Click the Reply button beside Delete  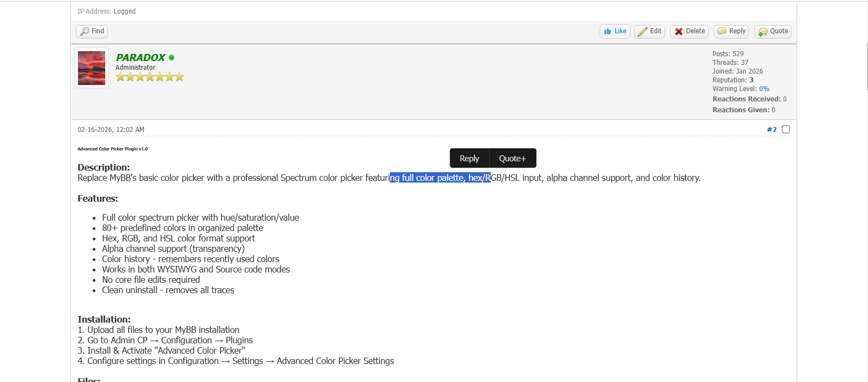[x=731, y=32]
